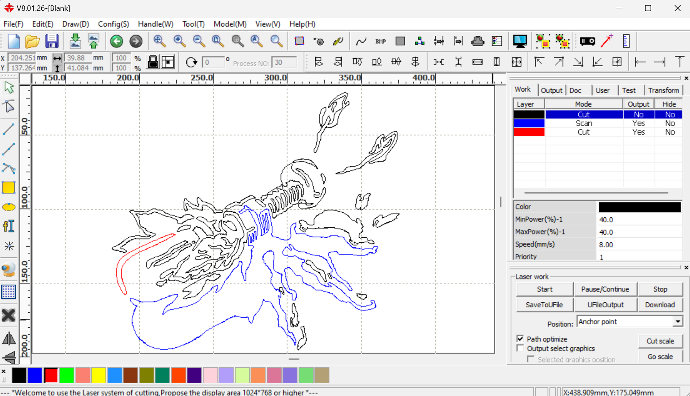
Task: Click the red laser pointer icon
Action: 607,41
